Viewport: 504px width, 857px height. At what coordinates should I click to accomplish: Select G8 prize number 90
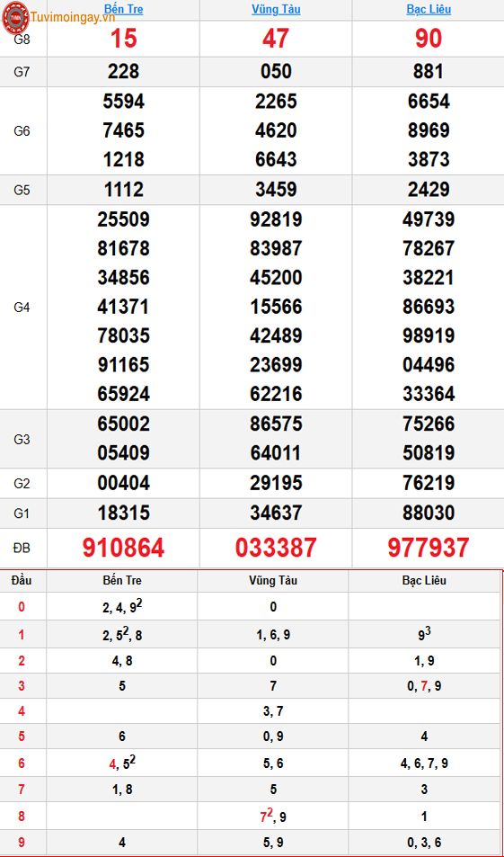pyautogui.click(x=429, y=39)
